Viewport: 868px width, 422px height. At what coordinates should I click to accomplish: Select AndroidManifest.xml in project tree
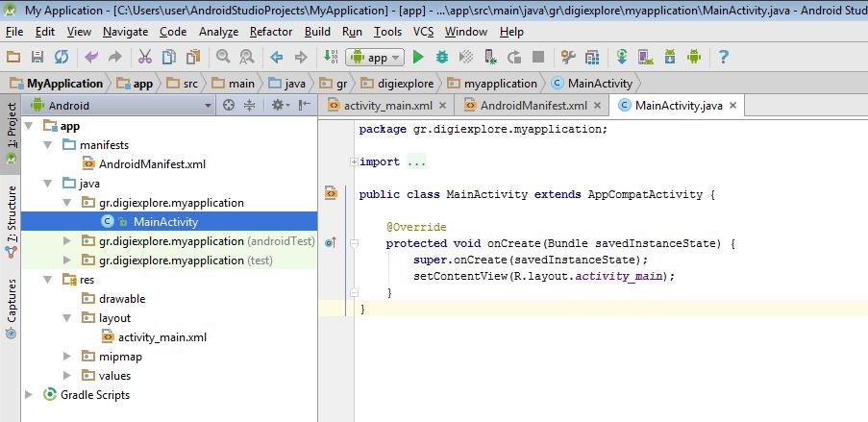(x=144, y=164)
